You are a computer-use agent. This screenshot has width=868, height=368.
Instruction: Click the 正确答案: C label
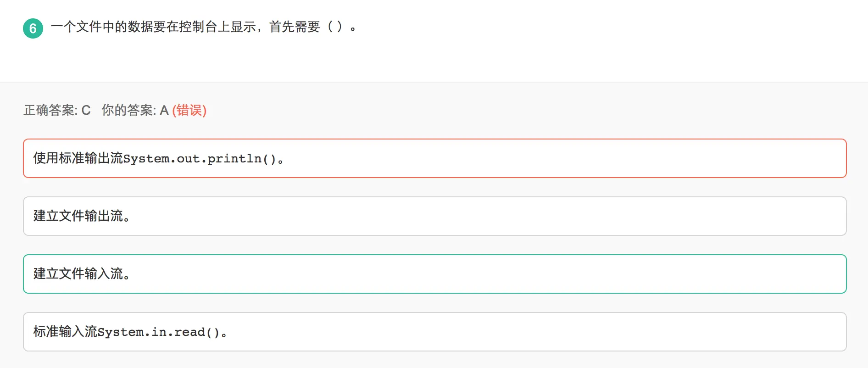[x=57, y=110]
